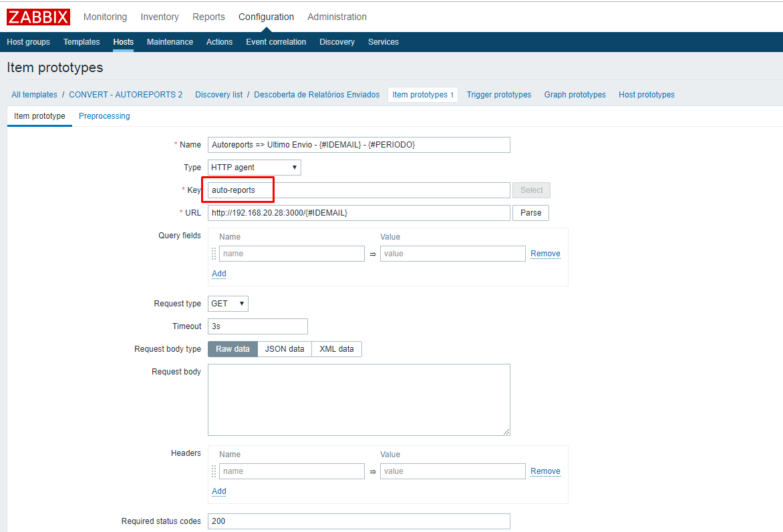The width and height of the screenshot is (783, 532).
Task: Switch to the Preprocessing tab
Action: 104,116
